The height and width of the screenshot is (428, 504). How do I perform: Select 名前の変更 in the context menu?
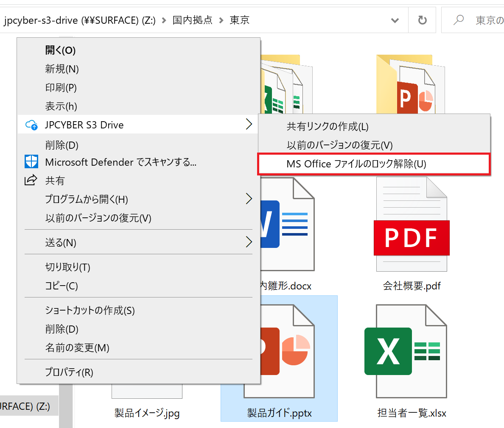pyautogui.click(x=77, y=347)
